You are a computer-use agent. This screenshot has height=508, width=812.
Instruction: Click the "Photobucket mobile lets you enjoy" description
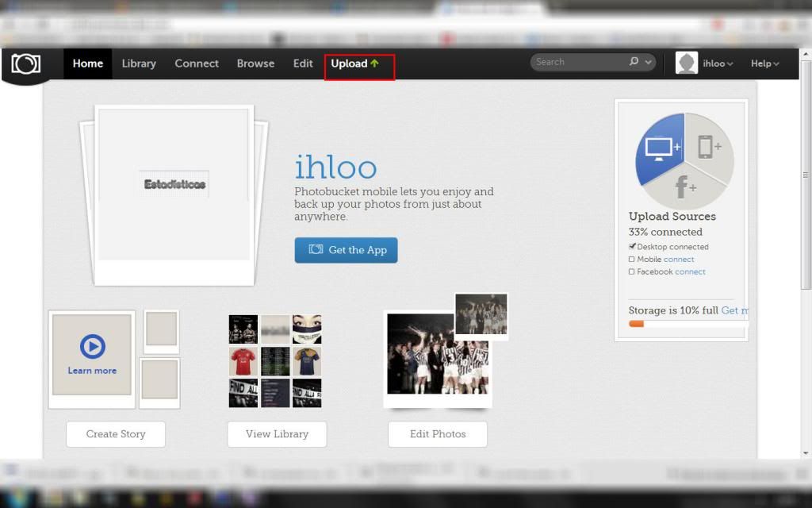394,204
